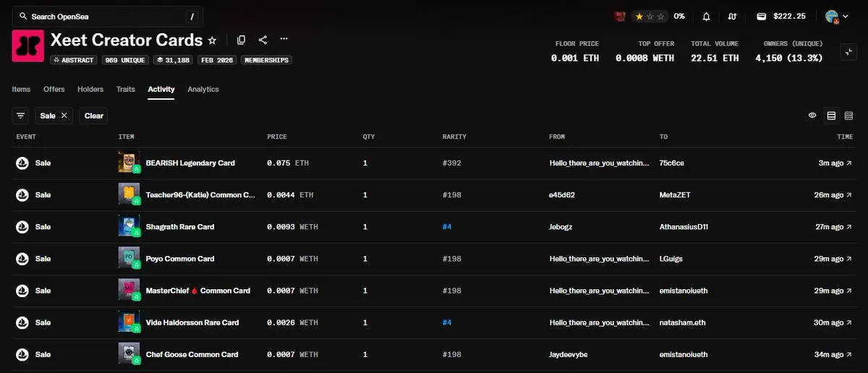Click Sale event icon in Shagrath row
The width and height of the screenshot is (868, 373).
[x=22, y=227]
